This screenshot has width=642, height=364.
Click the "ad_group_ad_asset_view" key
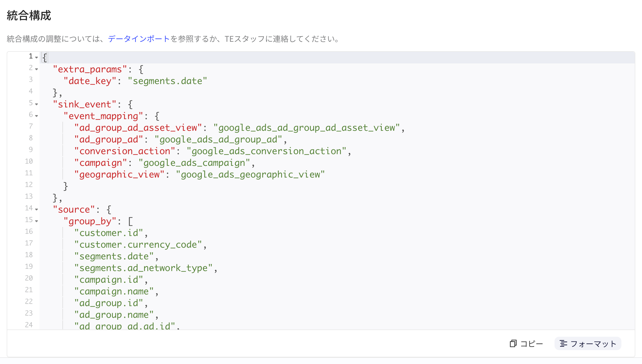coord(138,128)
